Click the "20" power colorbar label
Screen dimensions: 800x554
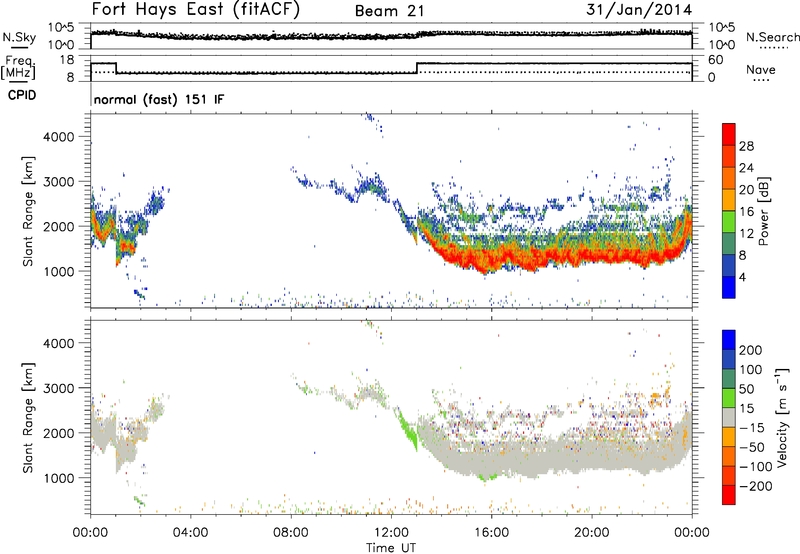(x=746, y=190)
